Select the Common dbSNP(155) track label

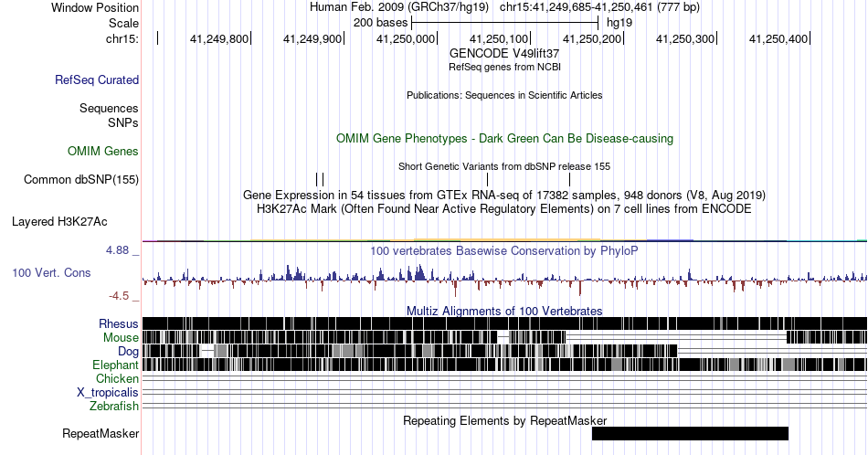[81, 179]
